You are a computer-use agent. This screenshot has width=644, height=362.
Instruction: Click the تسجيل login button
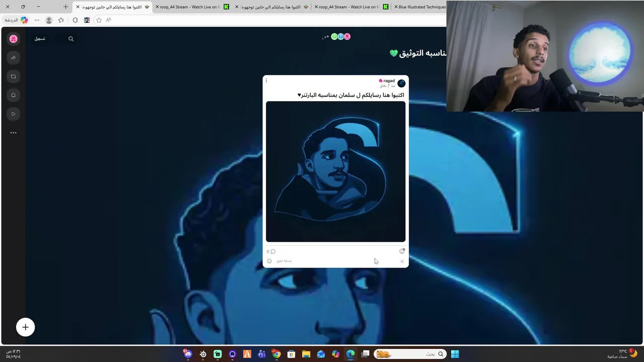point(40,39)
